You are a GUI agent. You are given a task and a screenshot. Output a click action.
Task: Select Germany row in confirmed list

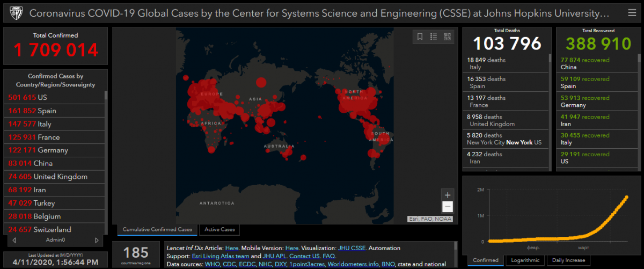pos(54,150)
